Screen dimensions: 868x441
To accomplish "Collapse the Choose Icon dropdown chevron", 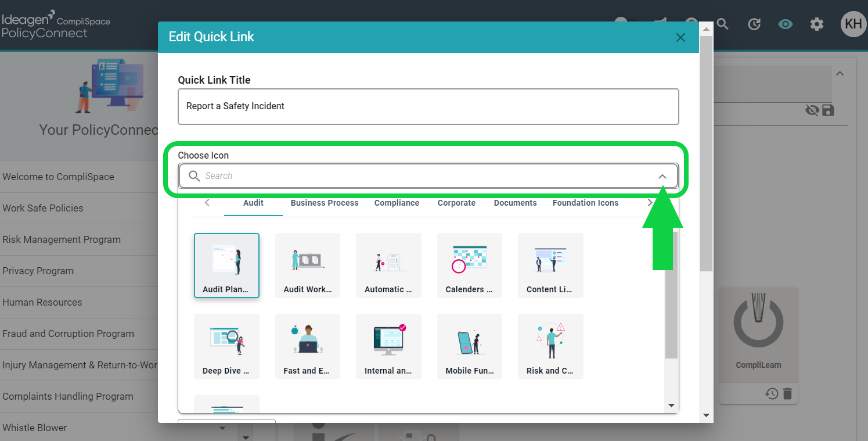I will coord(662,176).
